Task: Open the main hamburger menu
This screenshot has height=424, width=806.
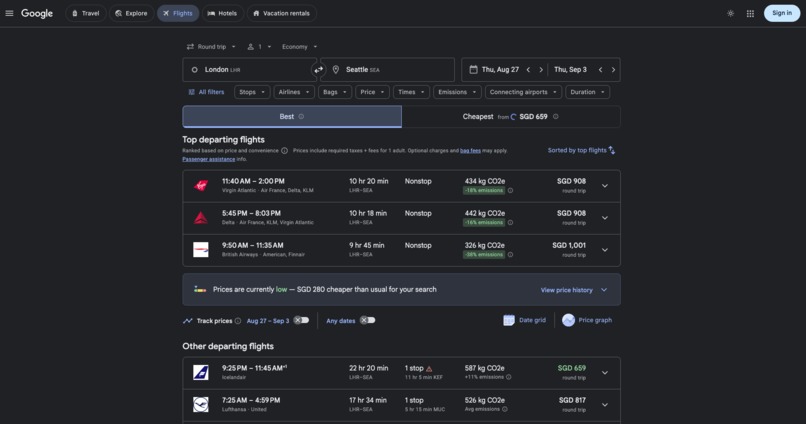Action: pyautogui.click(x=9, y=13)
